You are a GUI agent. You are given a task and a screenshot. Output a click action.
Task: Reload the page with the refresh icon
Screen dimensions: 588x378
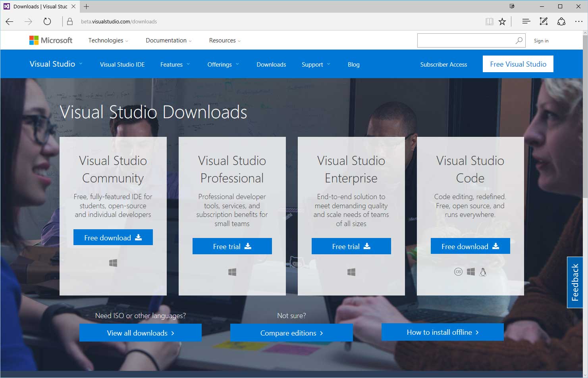click(x=47, y=21)
